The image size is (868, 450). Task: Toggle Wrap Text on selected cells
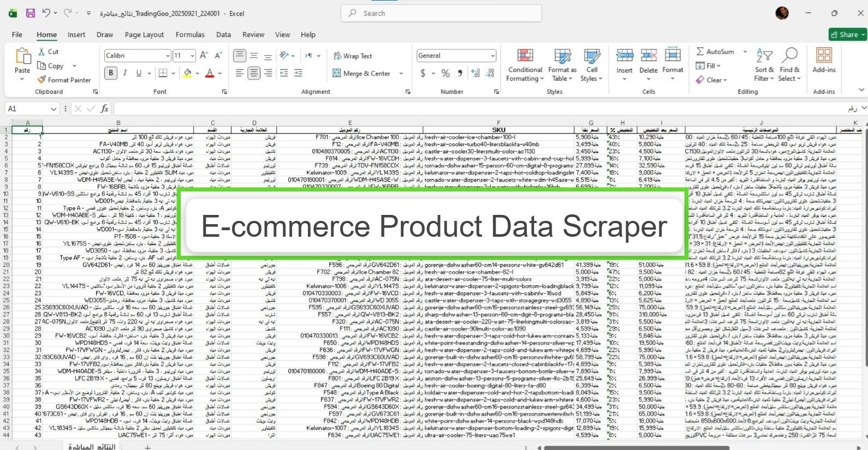pyautogui.click(x=352, y=56)
